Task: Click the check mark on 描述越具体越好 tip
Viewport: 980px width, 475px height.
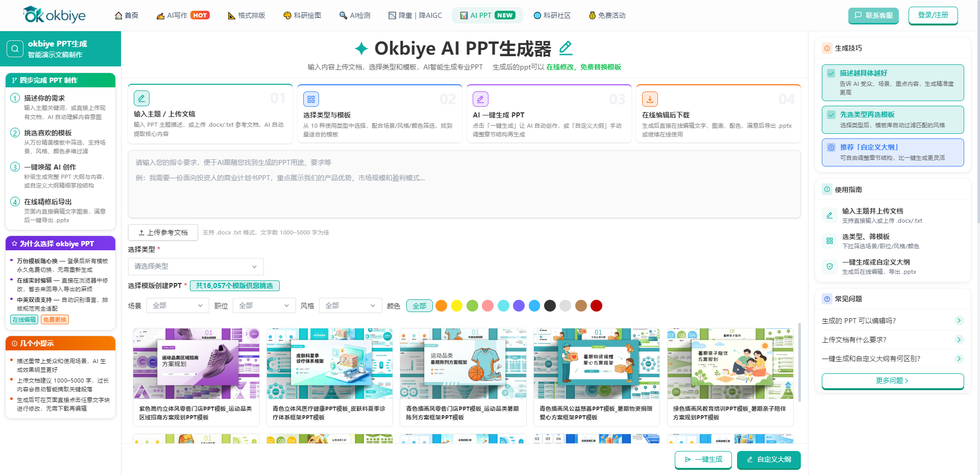Action: point(831,74)
